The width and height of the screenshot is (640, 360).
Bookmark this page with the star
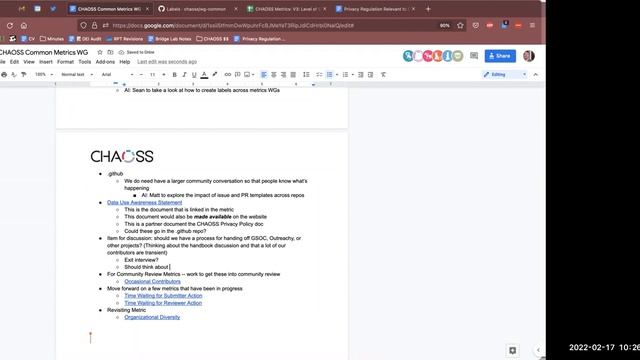[460, 25]
